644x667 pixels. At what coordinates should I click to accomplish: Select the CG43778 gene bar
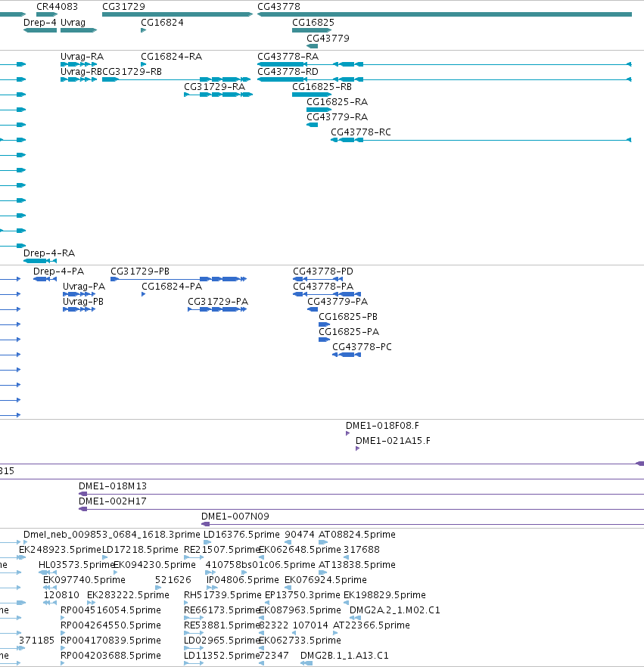[444, 14]
